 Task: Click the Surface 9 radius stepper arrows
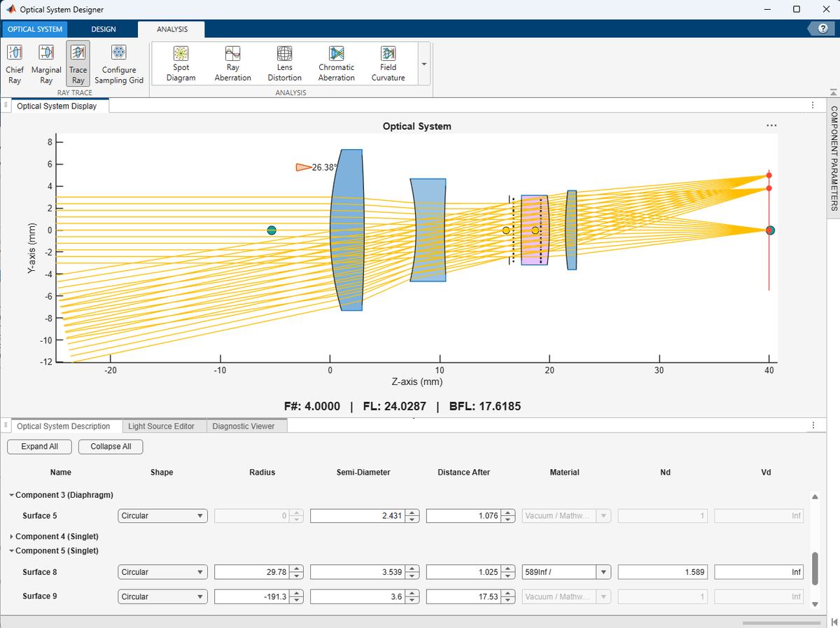click(x=297, y=596)
